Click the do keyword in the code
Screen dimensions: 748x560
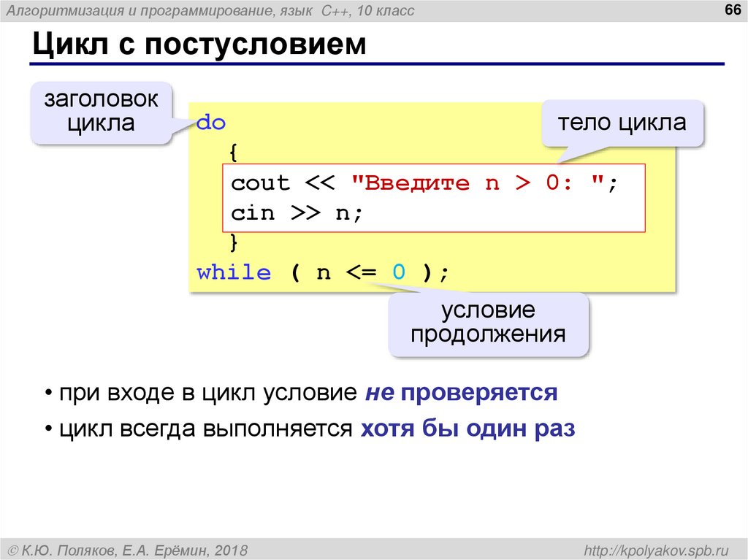212,123
